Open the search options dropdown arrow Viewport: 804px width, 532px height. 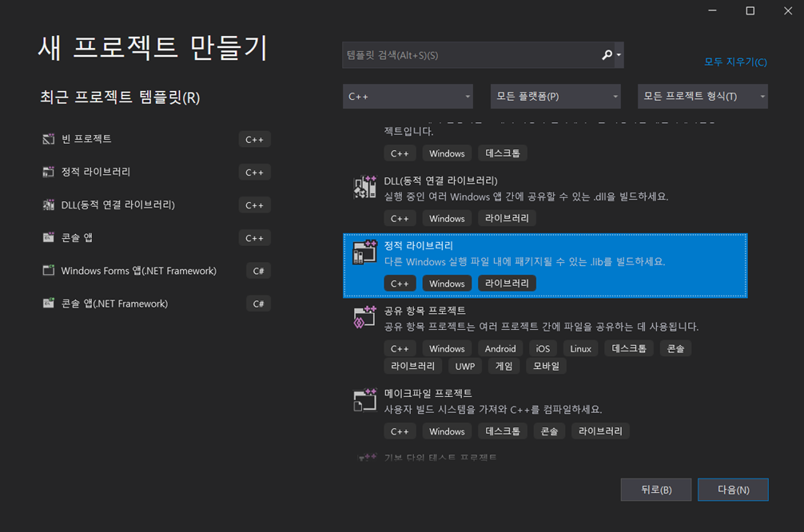point(619,55)
